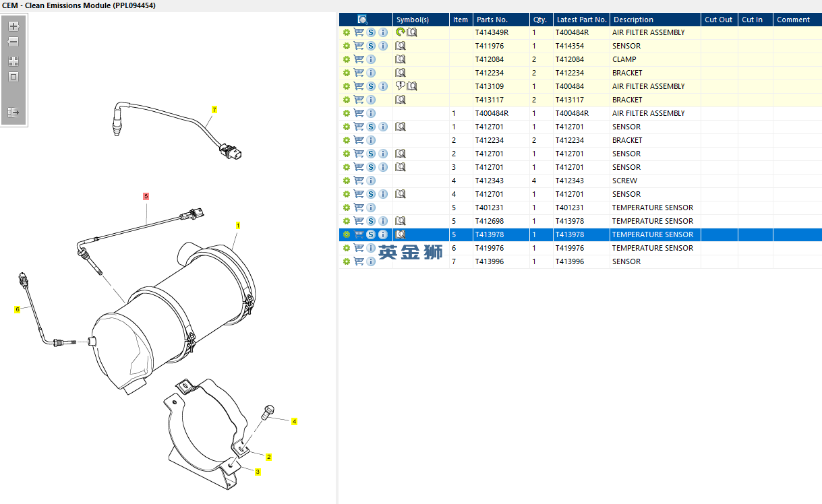Add part T414349R to the shopping cart
This screenshot has width=822, height=504.
point(359,32)
